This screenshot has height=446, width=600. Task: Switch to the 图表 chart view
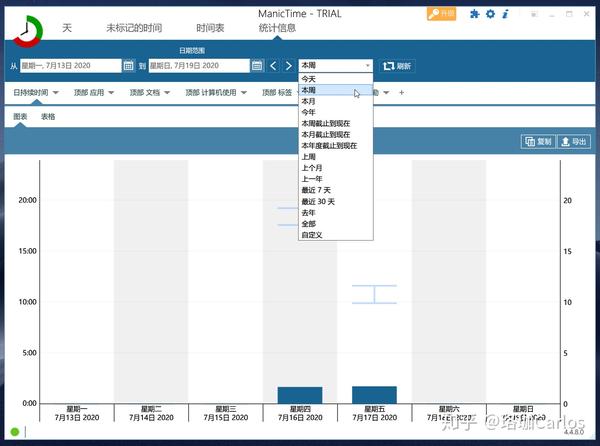(20, 117)
